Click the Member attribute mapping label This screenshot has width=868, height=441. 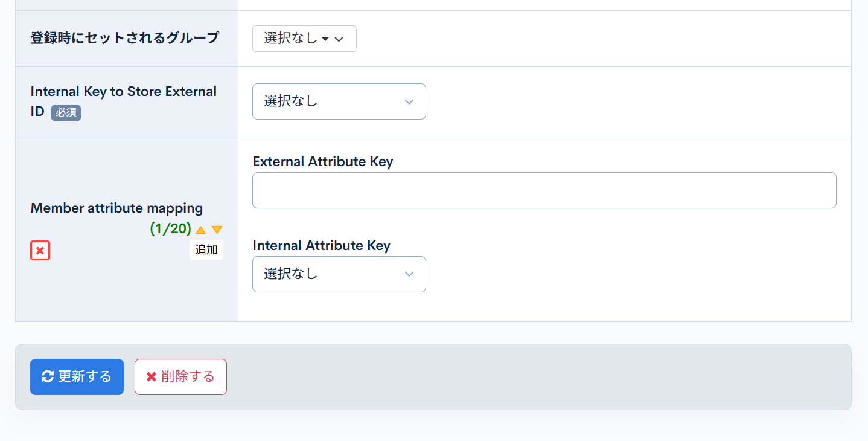[116, 208]
